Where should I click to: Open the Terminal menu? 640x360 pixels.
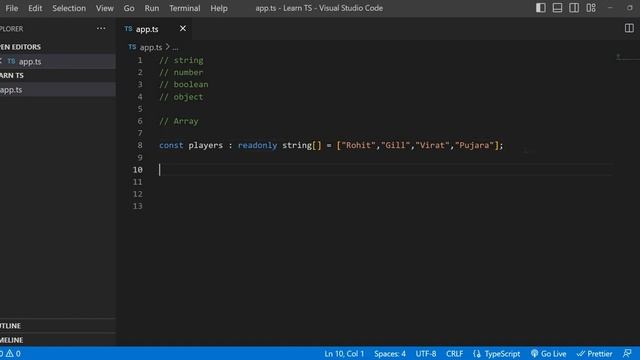coord(185,8)
